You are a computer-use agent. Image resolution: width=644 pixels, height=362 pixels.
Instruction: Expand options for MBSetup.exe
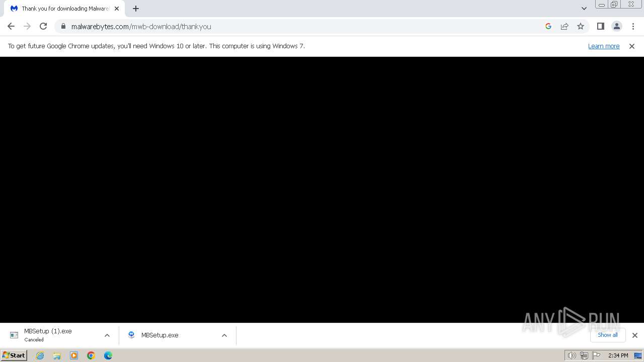(224, 335)
